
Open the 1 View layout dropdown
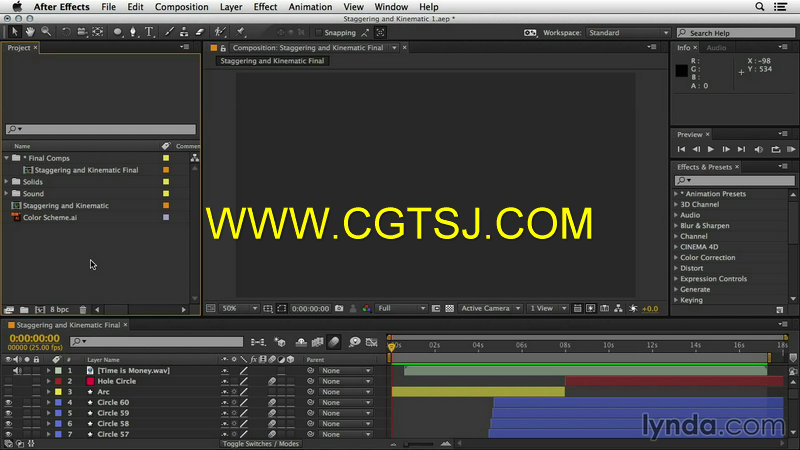[x=547, y=308]
